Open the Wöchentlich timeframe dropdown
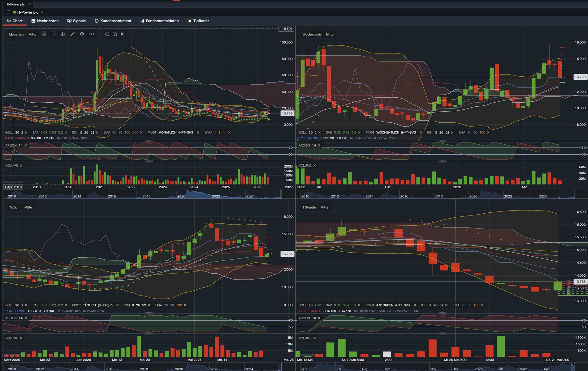588x371 pixels. (311, 34)
